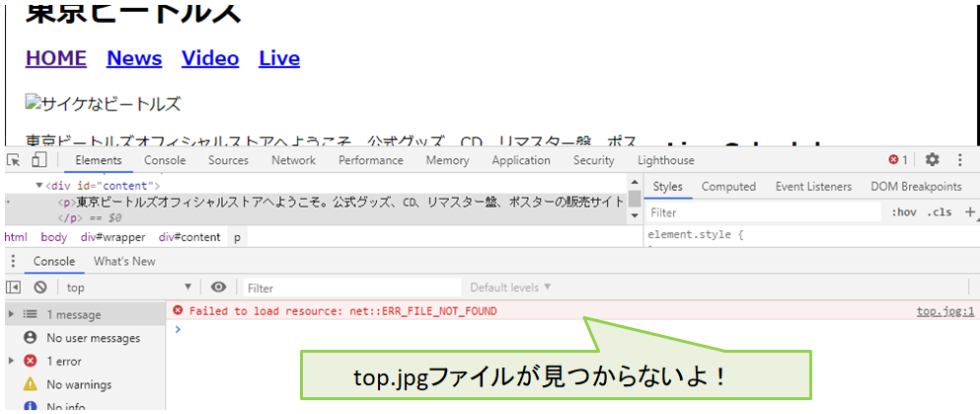Click the broken image placeholder icon
This screenshot has width=980, height=414.
click(x=32, y=101)
